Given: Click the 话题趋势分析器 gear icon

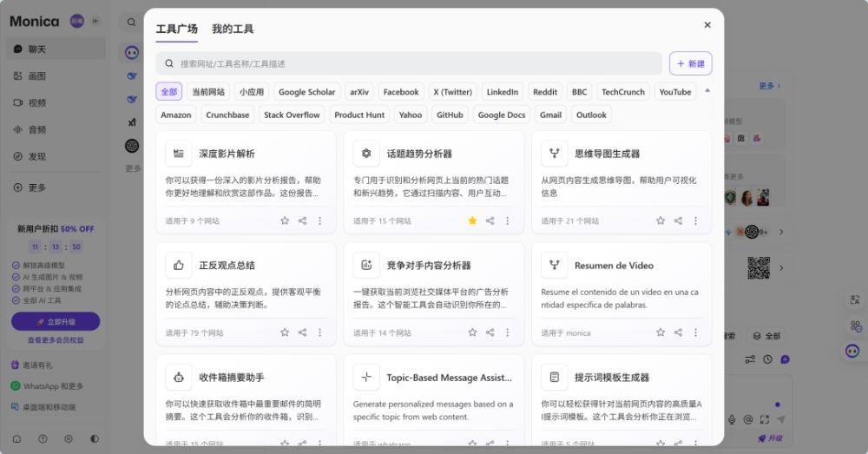Looking at the screenshot, I should coord(366,154).
